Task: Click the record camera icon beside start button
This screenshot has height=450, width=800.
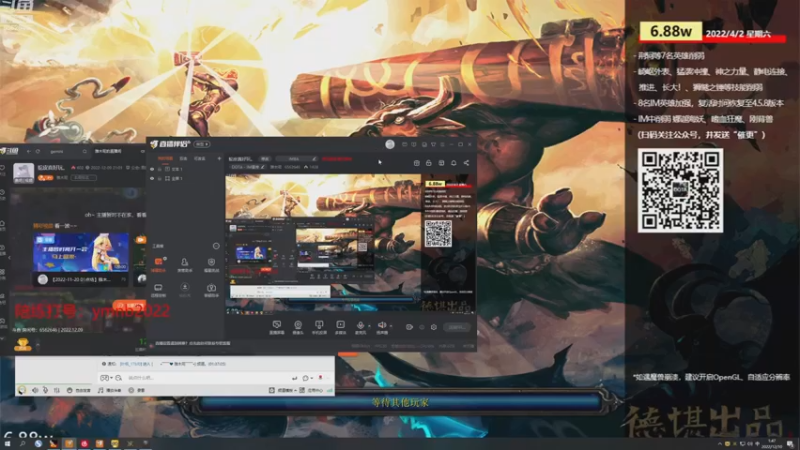Action: 409,327
